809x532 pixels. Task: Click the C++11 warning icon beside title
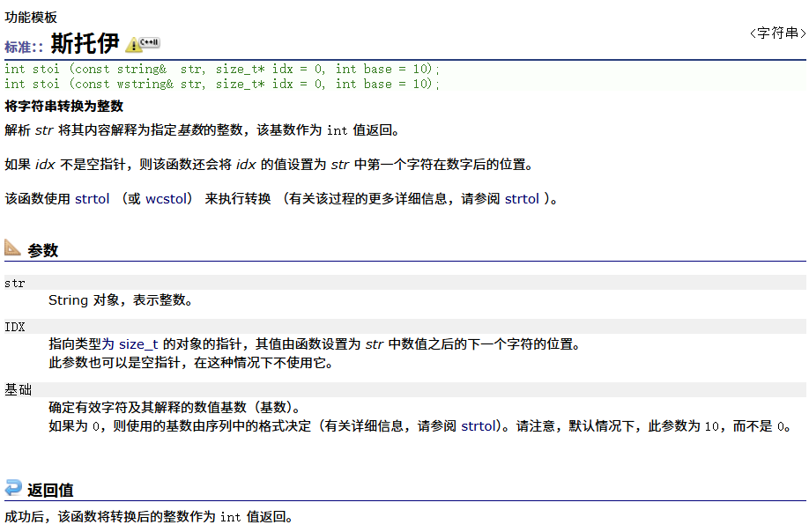tap(143, 44)
